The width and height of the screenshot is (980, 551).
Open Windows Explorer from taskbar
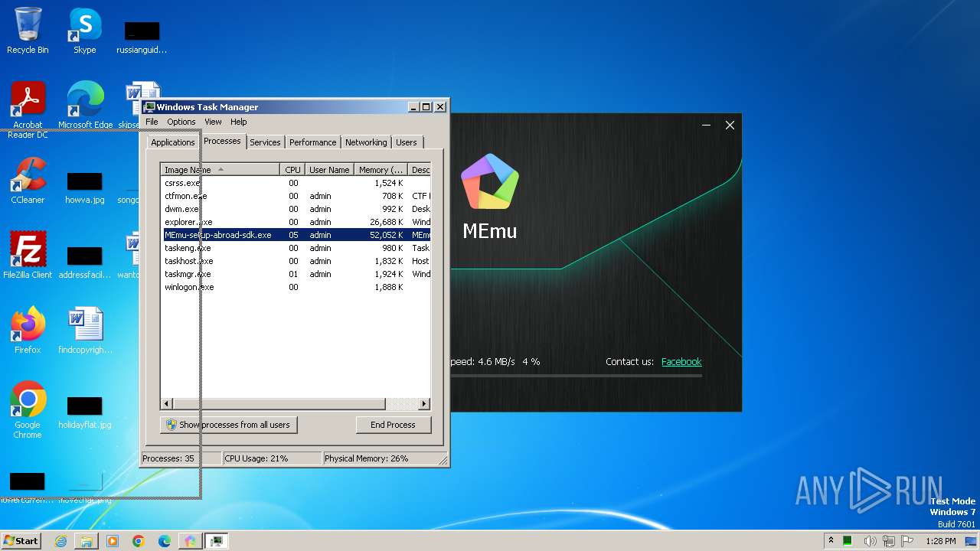87,541
